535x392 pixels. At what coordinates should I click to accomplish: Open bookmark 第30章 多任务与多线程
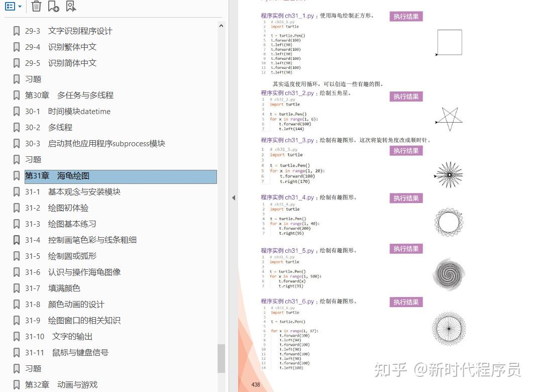[69, 95]
